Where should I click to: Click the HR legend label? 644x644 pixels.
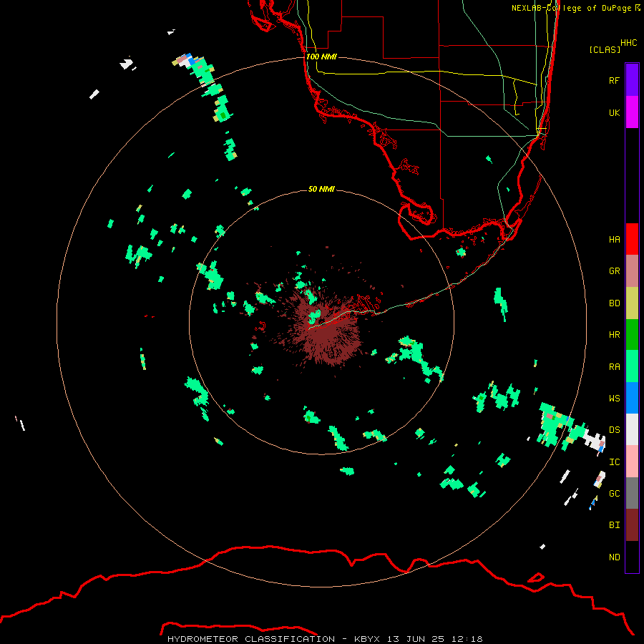614,335
